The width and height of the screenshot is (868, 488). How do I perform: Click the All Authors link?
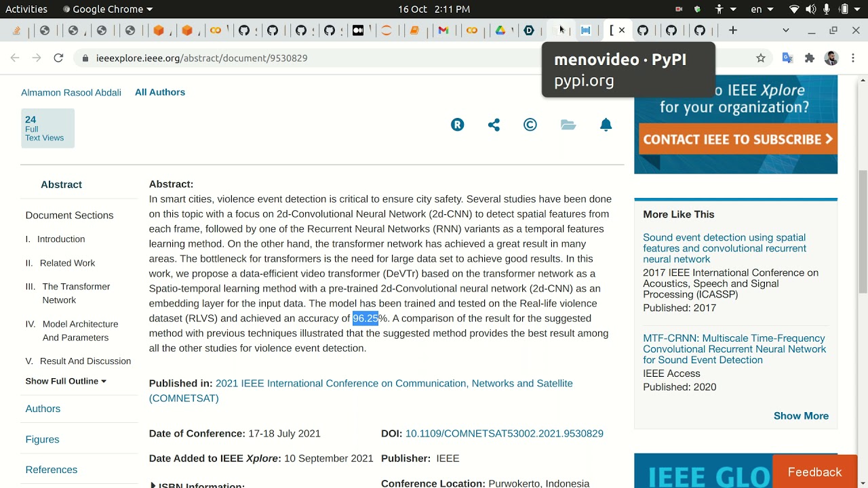160,92
